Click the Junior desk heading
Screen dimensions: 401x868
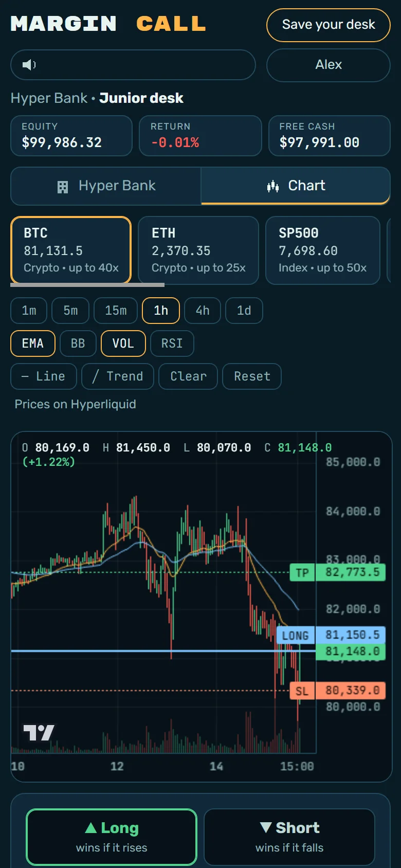(x=141, y=98)
